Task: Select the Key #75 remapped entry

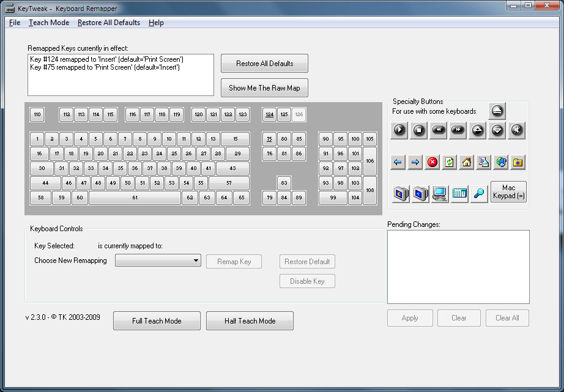Action: click(x=105, y=67)
